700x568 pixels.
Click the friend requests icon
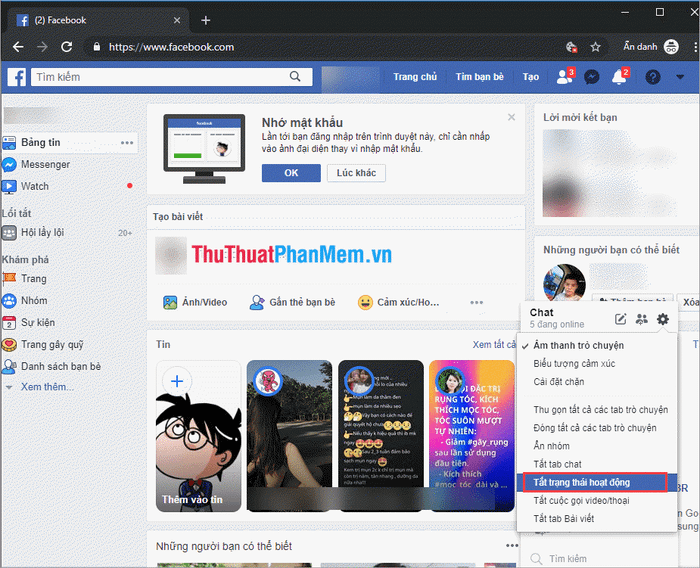(564, 77)
